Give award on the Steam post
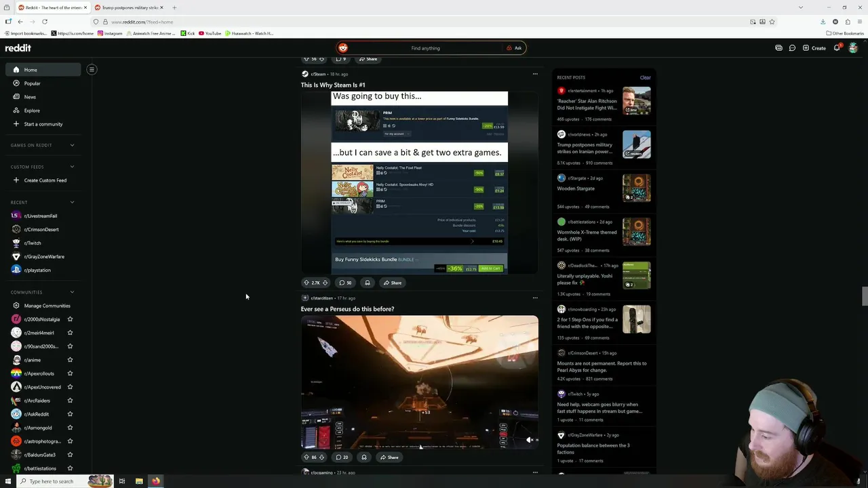The width and height of the screenshot is (868, 488). tap(368, 283)
